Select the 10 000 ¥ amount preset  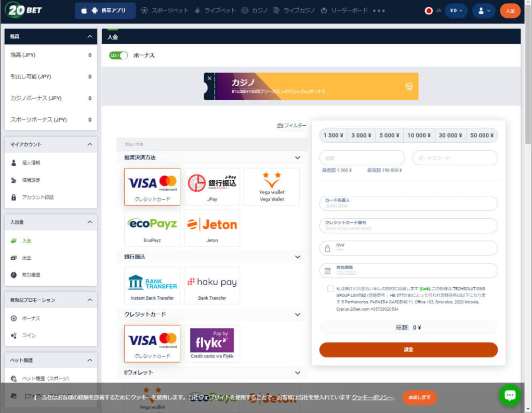(x=419, y=136)
